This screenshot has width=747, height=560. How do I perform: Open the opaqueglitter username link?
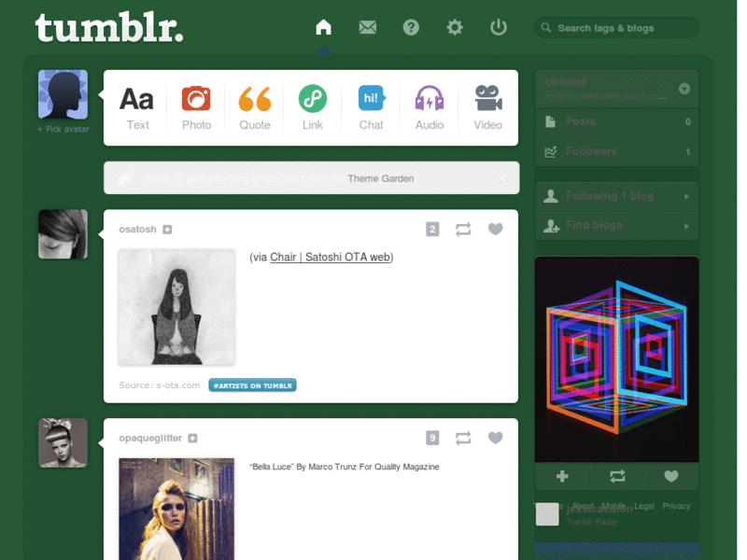(x=150, y=438)
